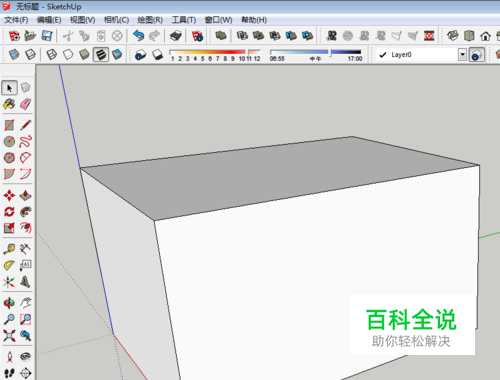The height and width of the screenshot is (380, 500).
Task: Activate the Rectangle drawing tool
Action: coord(9,125)
